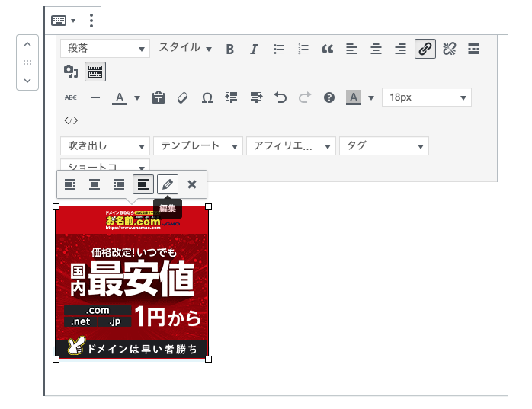532x409 pixels.
Task: Open the ショートコ dropdown
Action: 105,165
